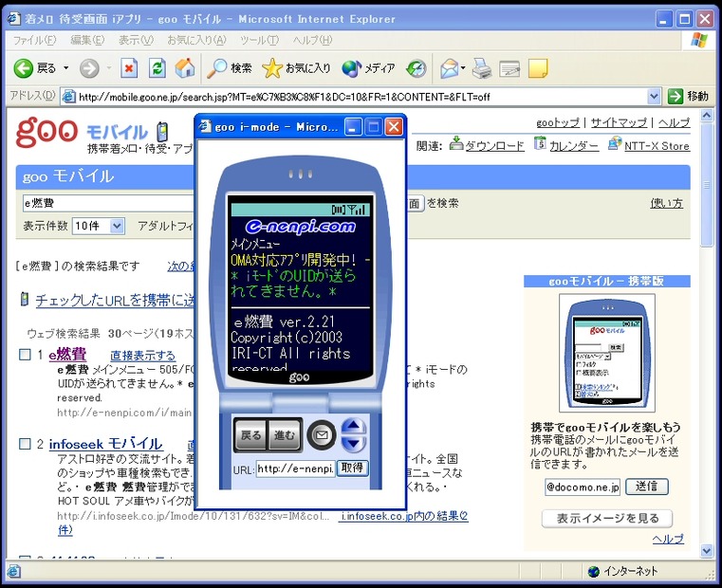Open the e燃費 search result title link
722x588 pixels.
67,354
